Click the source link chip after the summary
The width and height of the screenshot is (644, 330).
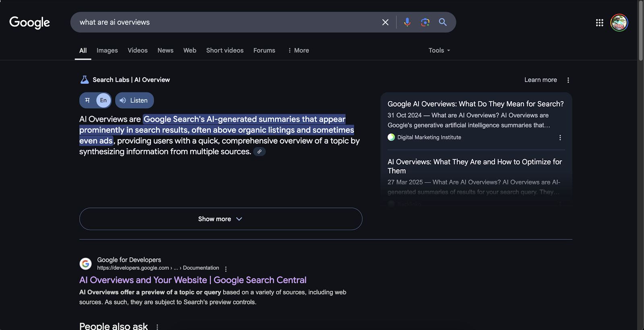[260, 152]
